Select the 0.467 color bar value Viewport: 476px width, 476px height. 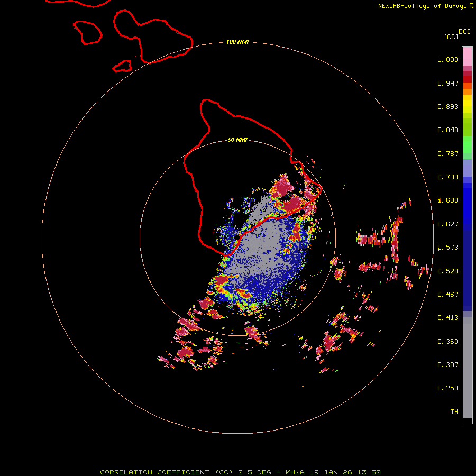coord(448,295)
